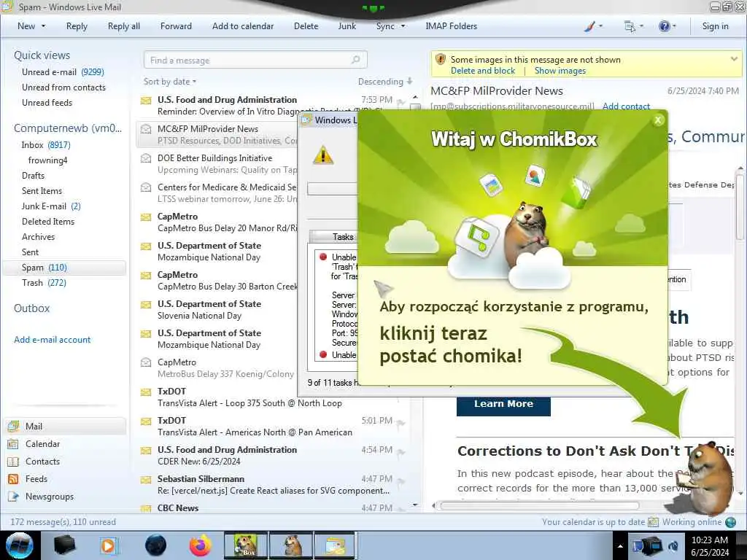Viewport: 747px width, 560px height.
Task: Open the blue Help question mark icon
Action: tap(664, 26)
